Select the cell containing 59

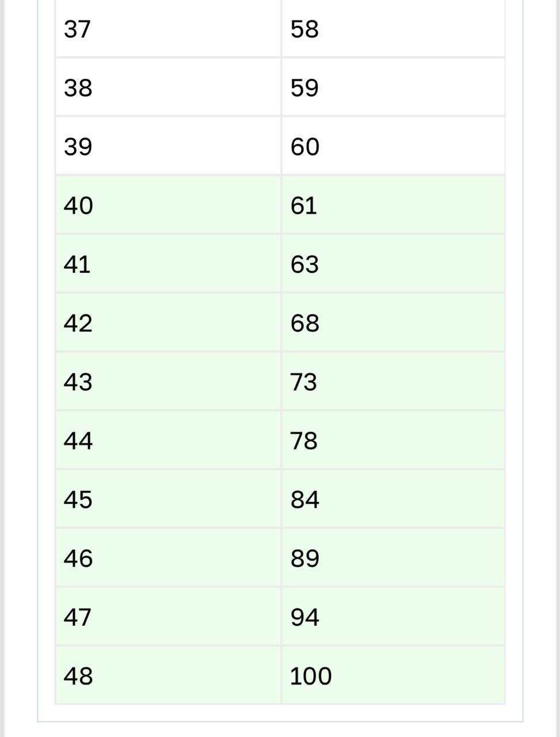[393, 88]
